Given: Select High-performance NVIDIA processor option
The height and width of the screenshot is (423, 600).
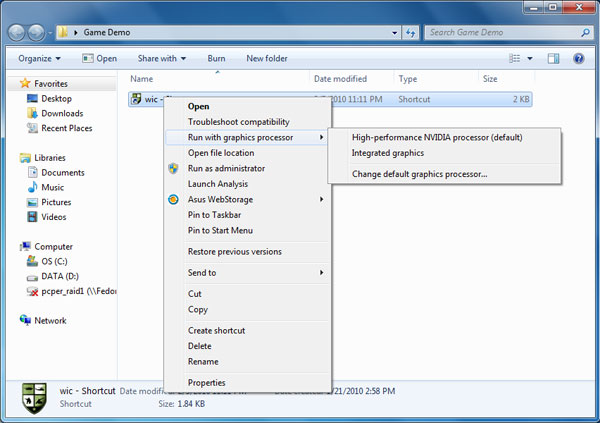Looking at the screenshot, I should (445, 137).
